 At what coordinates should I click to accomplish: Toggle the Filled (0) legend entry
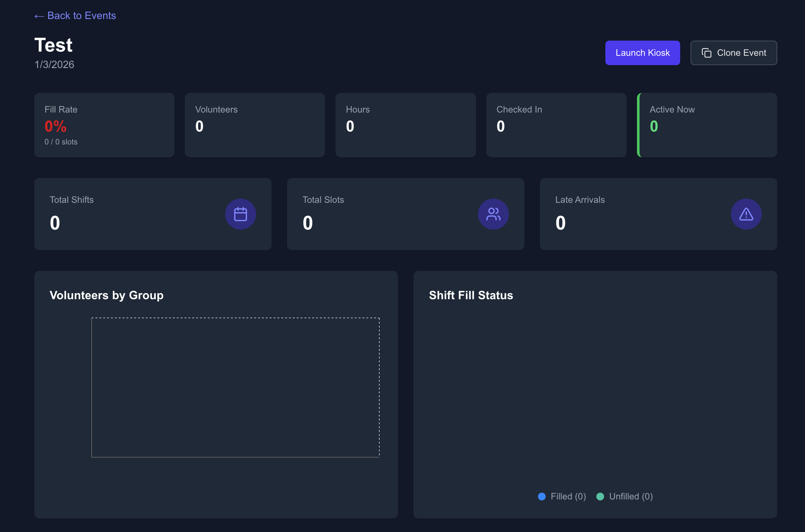pos(562,497)
